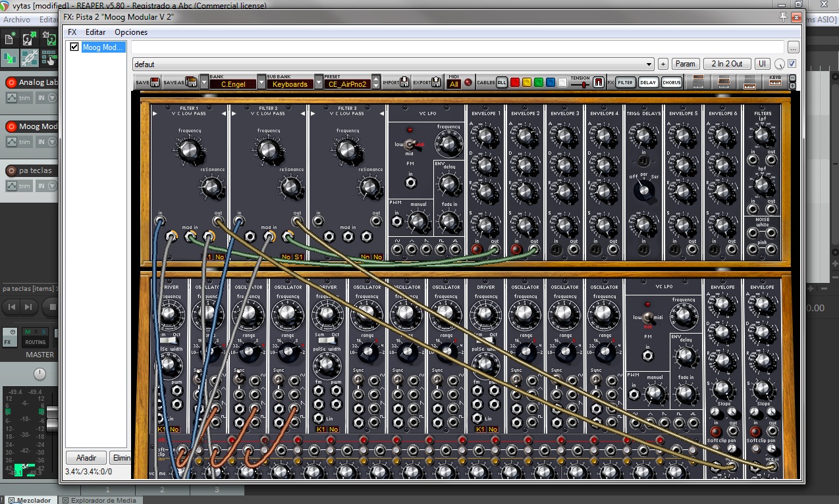Screen dimensions: 839x504
Task: Click the Param button
Action: [686, 64]
